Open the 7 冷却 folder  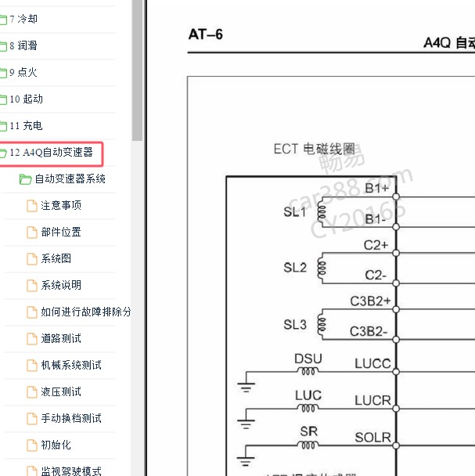23,19
